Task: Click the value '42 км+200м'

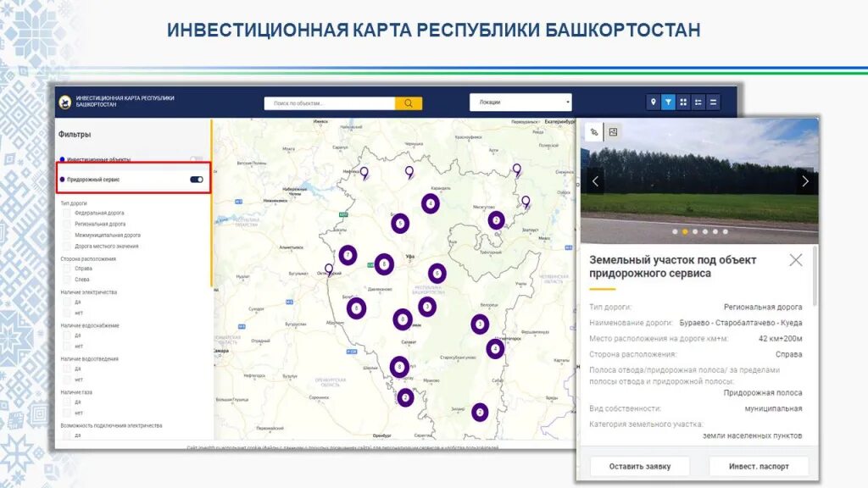Action: (780, 339)
